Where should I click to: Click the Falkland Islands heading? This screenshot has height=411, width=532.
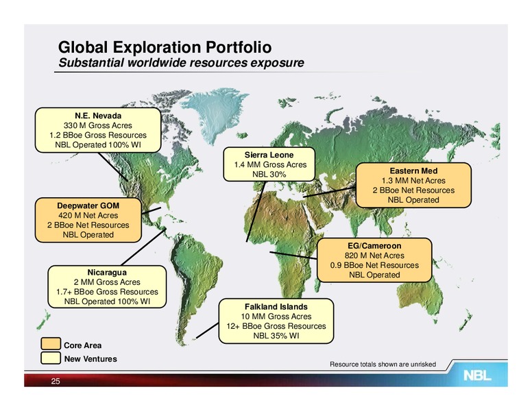coord(276,307)
